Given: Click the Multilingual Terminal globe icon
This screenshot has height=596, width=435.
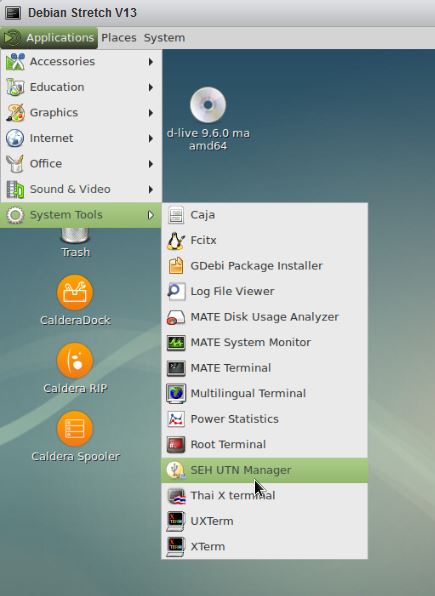Looking at the screenshot, I should click(176, 393).
